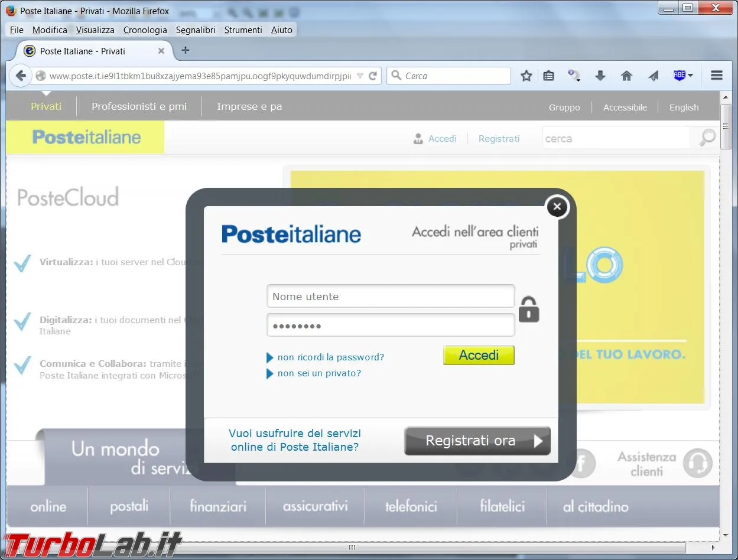Focus the Nome utente field

[x=391, y=296]
